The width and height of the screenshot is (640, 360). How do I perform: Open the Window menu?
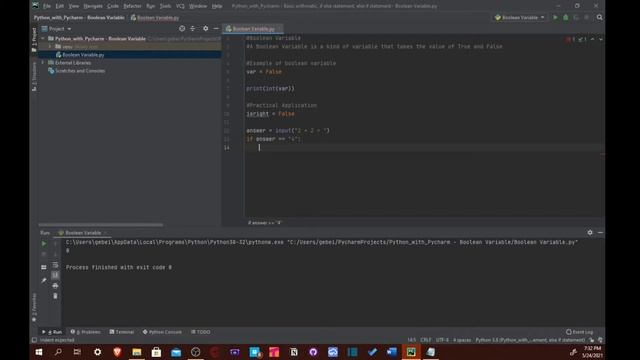pyautogui.click(x=198, y=6)
